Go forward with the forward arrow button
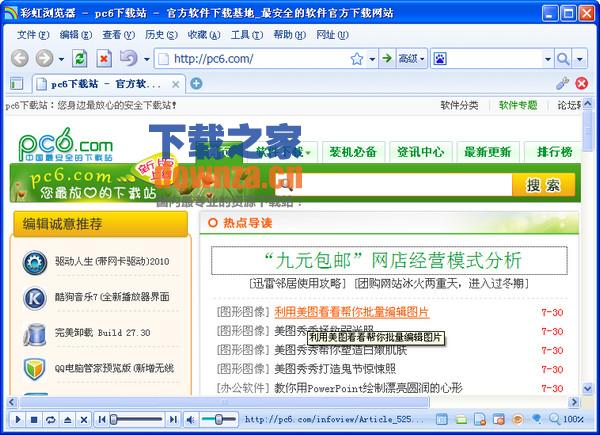This screenshot has height=435, width=600. click(44, 59)
